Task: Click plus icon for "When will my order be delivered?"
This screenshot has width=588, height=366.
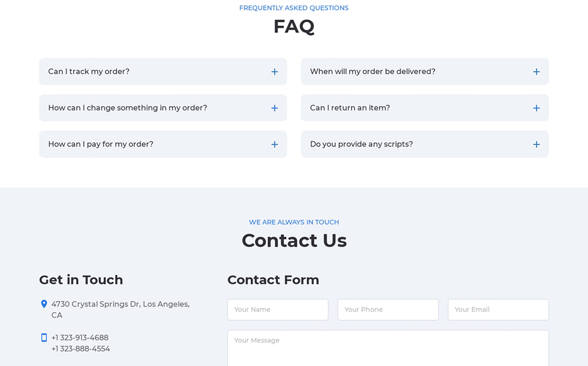Action: pos(536,72)
